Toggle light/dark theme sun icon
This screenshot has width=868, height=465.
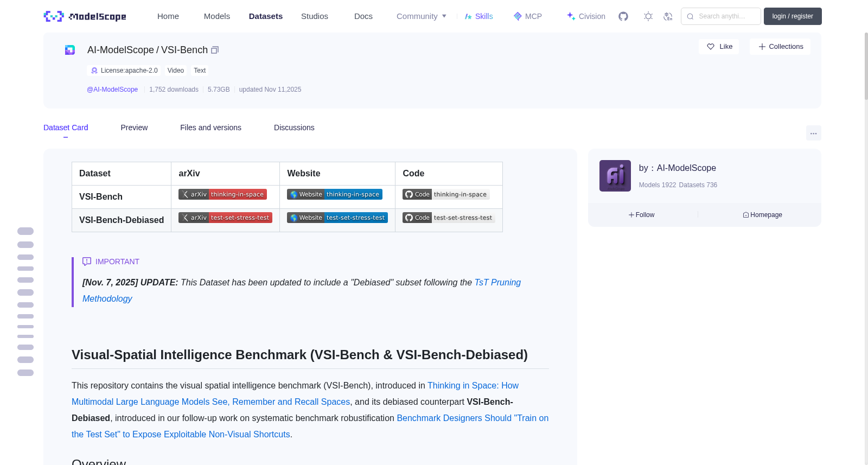pos(648,16)
